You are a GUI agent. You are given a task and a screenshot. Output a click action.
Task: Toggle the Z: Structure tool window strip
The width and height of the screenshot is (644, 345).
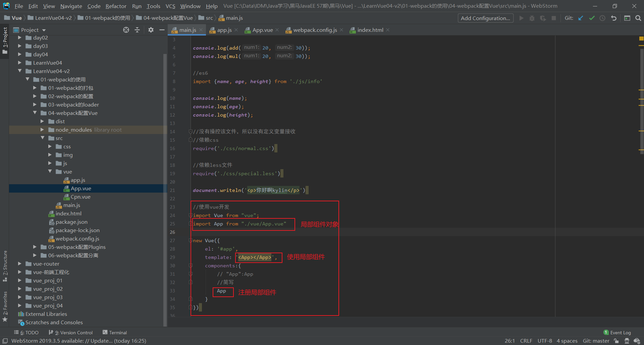(x=5, y=266)
